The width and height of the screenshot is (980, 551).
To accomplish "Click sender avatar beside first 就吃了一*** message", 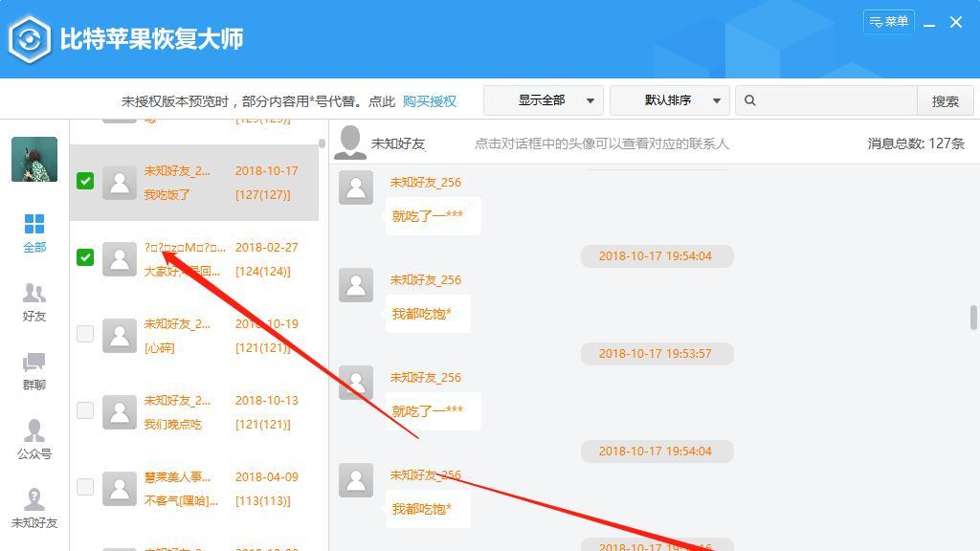I will tap(356, 187).
